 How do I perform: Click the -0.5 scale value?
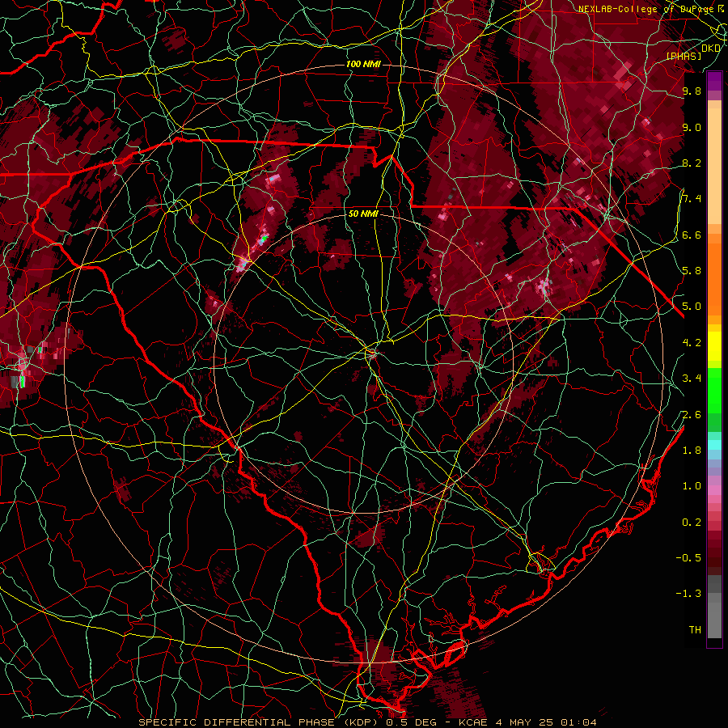click(x=688, y=558)
